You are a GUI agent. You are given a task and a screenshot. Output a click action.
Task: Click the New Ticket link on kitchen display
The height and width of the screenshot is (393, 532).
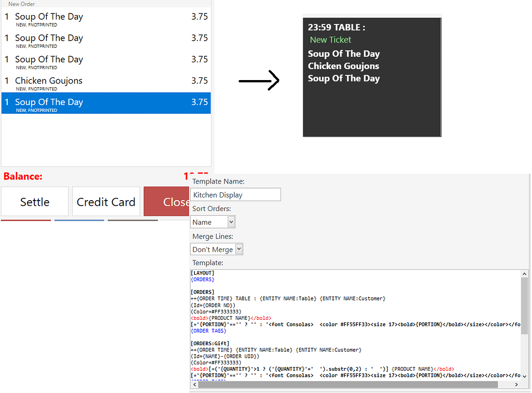(x=330, y=40)
